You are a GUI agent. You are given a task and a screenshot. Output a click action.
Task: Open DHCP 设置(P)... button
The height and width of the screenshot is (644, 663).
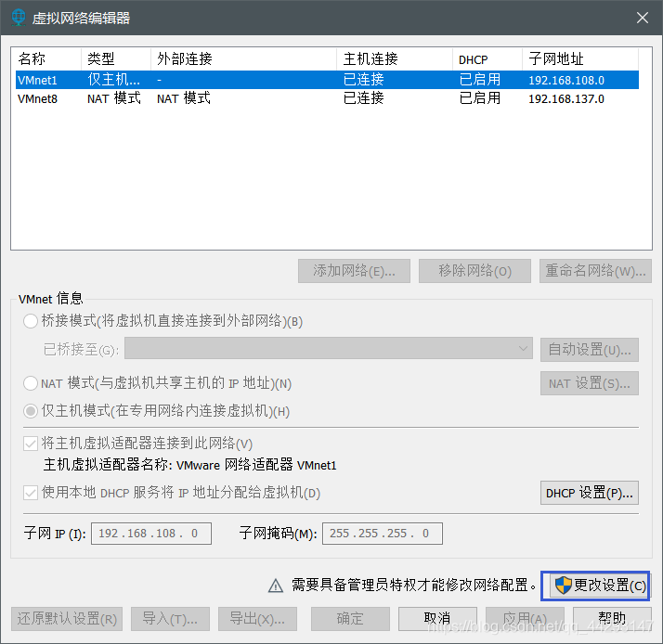click(x=589, y=493)
